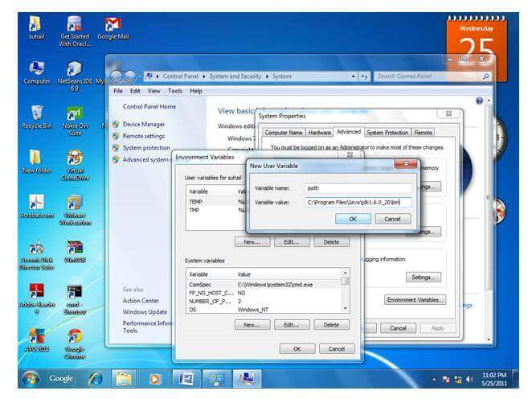Image resolution: width=532 pixels, height=399 pixels.
Task: Open the Tools menu
Action: 174,91
